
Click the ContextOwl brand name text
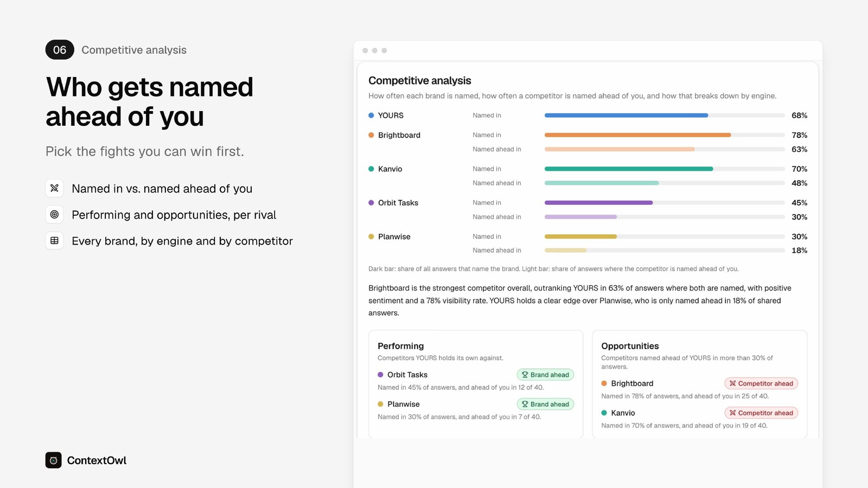pyautogui.click(x=97, y=460)
